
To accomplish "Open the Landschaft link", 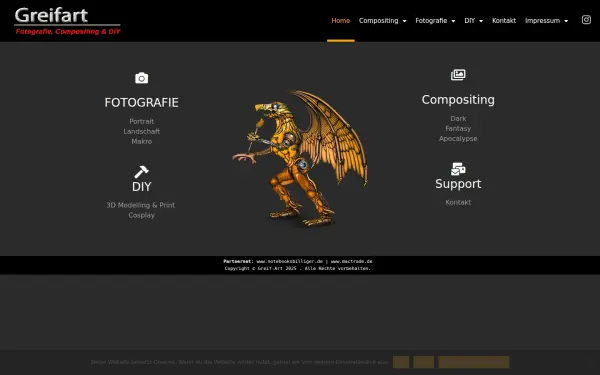I will [x=142, y=131].
